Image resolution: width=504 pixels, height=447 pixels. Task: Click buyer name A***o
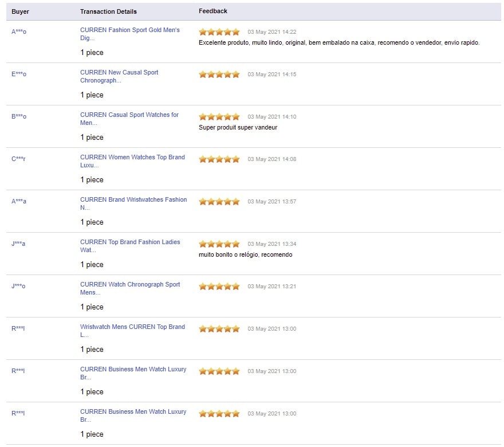[x=19, y=32]
